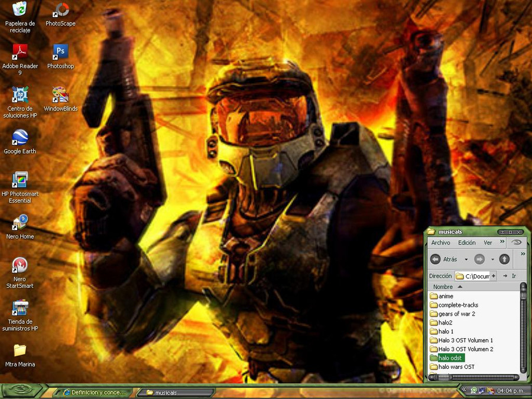This screenshot has height=399, width=532.
Task: Click the musicals window title folder icon
Action: (x=431, y=232)
